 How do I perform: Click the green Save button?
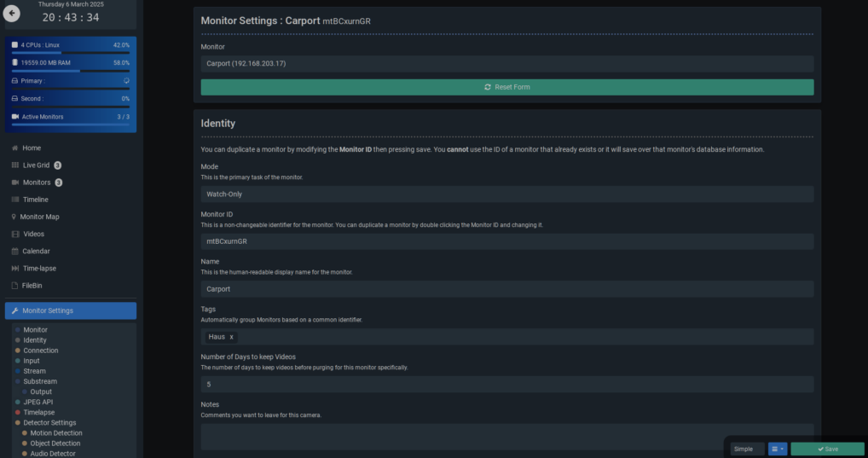coord(827,449)
